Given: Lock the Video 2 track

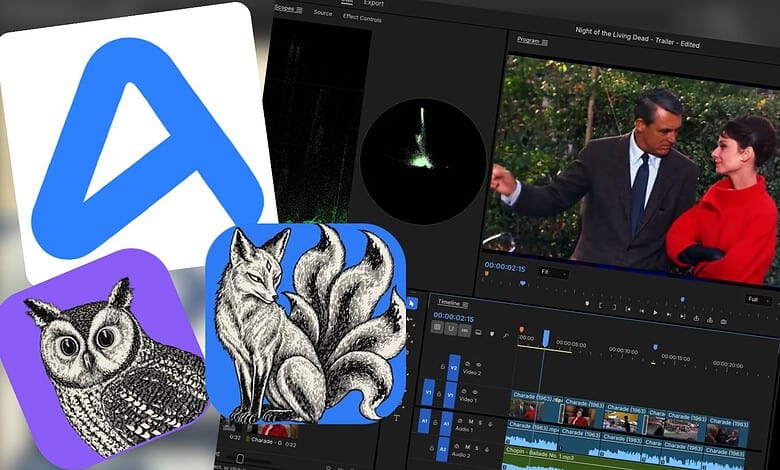Looking at the screenshot, I should pyautogui.click(x=443, y=367).
